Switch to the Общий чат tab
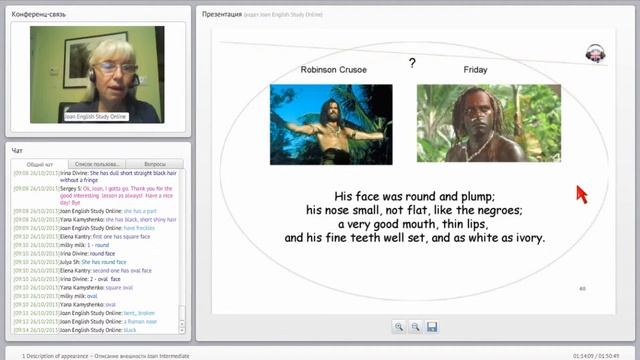The image size is (640, 360). 40,164
